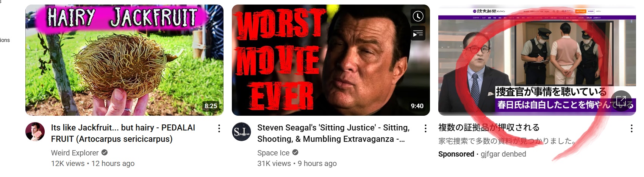Open more options for Steven Seagal video
The width and height of the screenshot is (644, 177).
coord(425,129)
